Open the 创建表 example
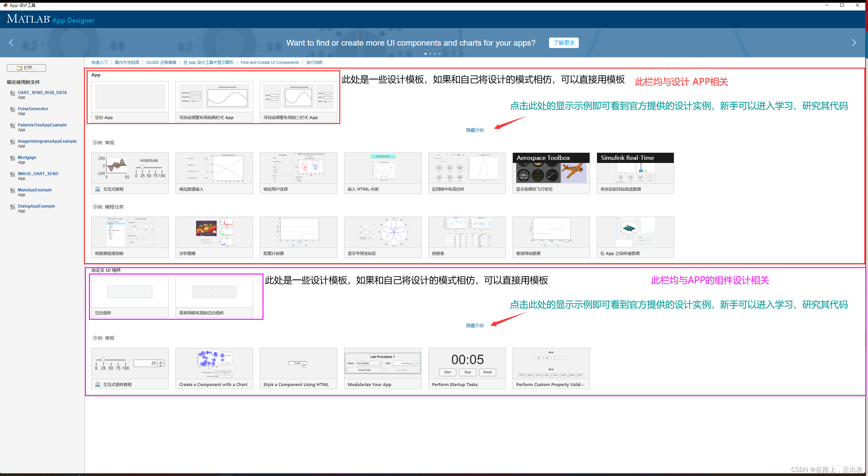The height and width of the screenshot is (476, 868). coord(467,237)
